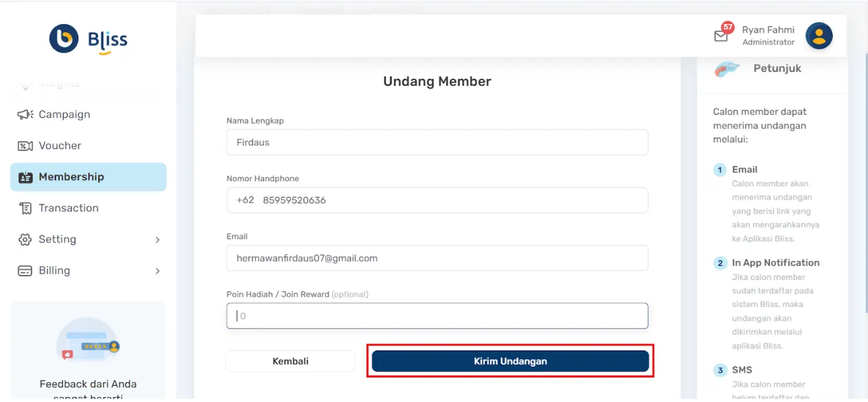Image resolution: width=868 pixels, height=402 pixels.
Task: Select the Billing wallet icon
Action: click(24, 271)
